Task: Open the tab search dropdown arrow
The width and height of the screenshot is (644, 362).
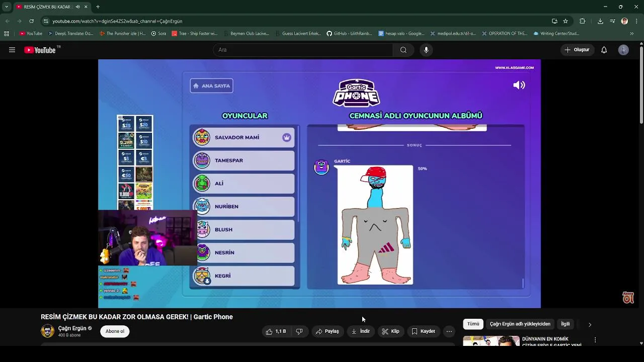Action: (7, 7)
